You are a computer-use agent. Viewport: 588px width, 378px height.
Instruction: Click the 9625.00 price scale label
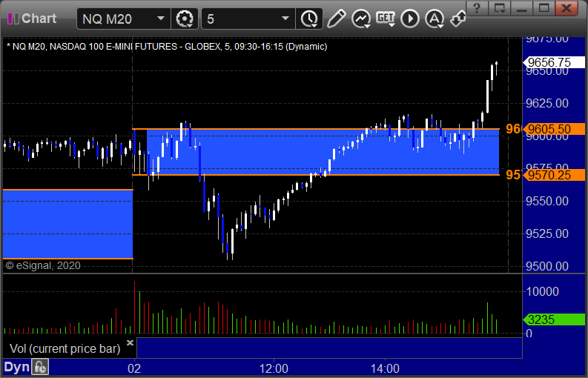click(547, 103)
